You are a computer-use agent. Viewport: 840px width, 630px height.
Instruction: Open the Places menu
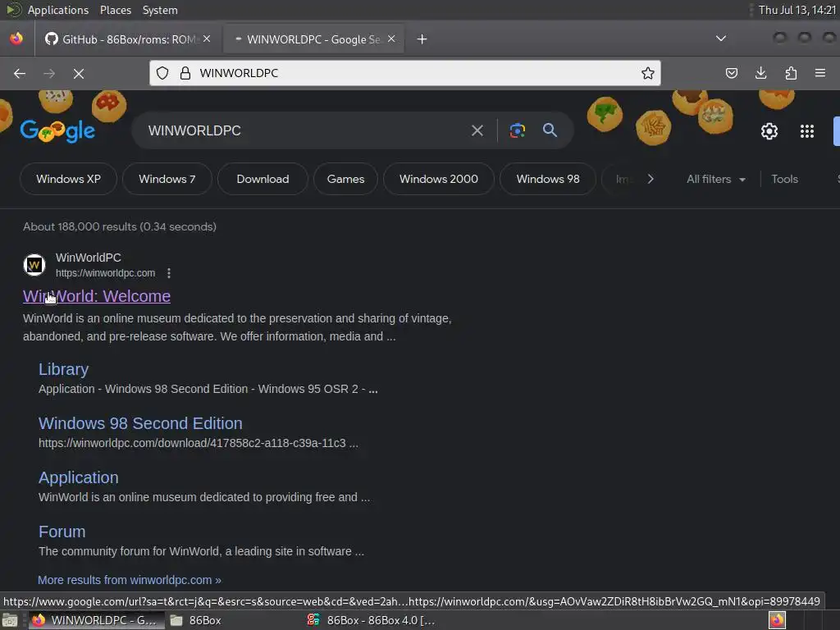115,10
